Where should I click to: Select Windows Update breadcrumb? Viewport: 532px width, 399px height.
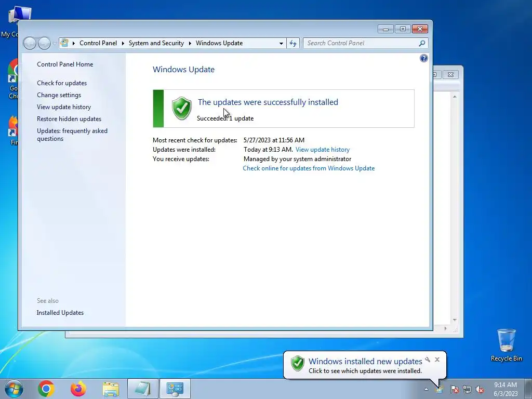219,43
